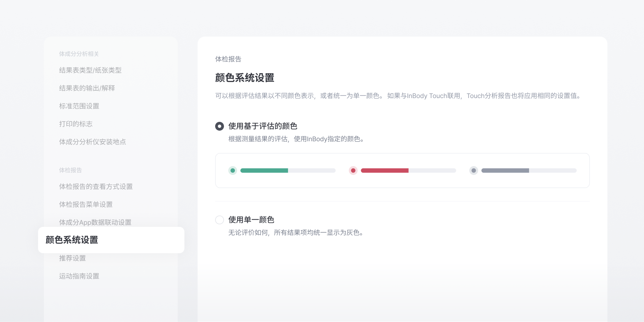Go to 运动指南设置 page
Screen dimensions: 644x322
(79, 276)
